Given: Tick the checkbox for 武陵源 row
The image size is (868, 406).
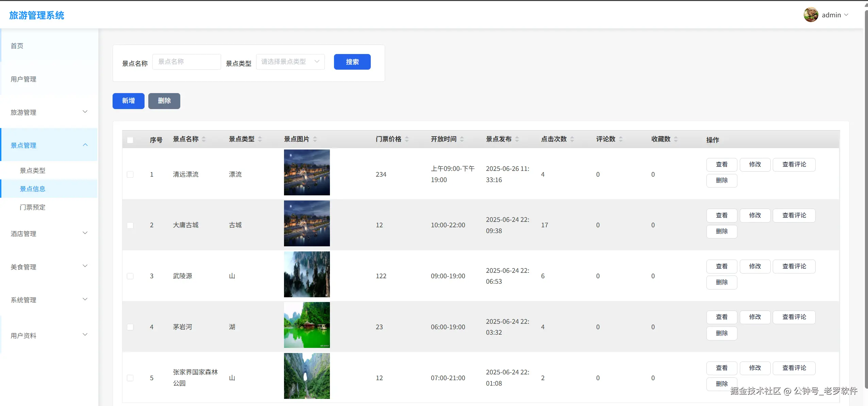Looking at the screenshot, I should (x=130, y=276).
